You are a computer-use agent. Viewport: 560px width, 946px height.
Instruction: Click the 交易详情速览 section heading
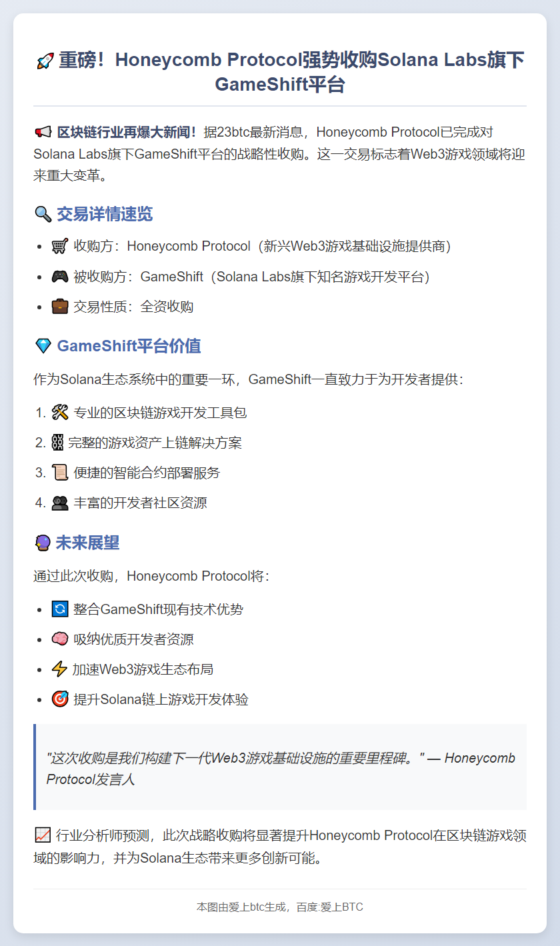105,214
